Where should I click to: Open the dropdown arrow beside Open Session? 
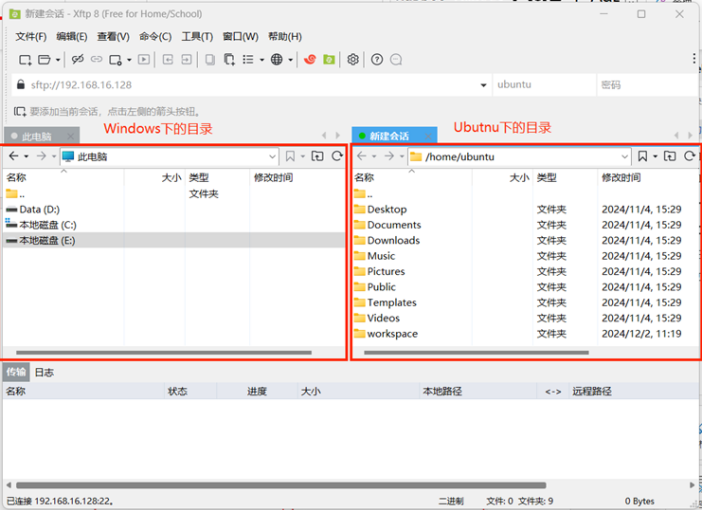pyautogui.click(x=58, y=60)
